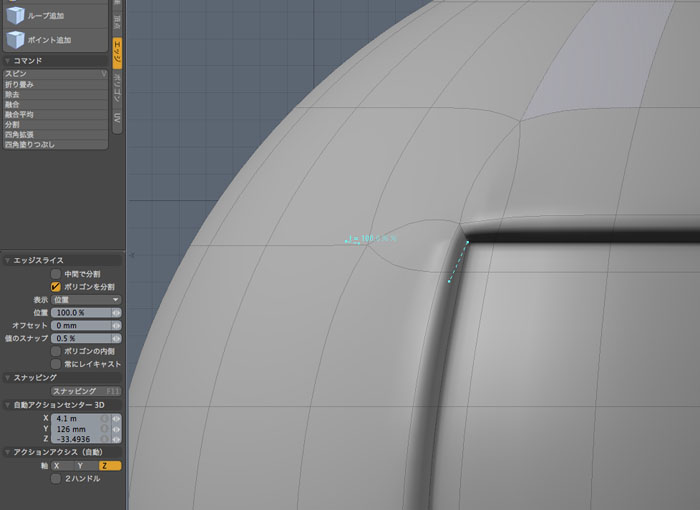
Task: Enable the 常にレイキャスト checkbox
Action: [56, 364]
